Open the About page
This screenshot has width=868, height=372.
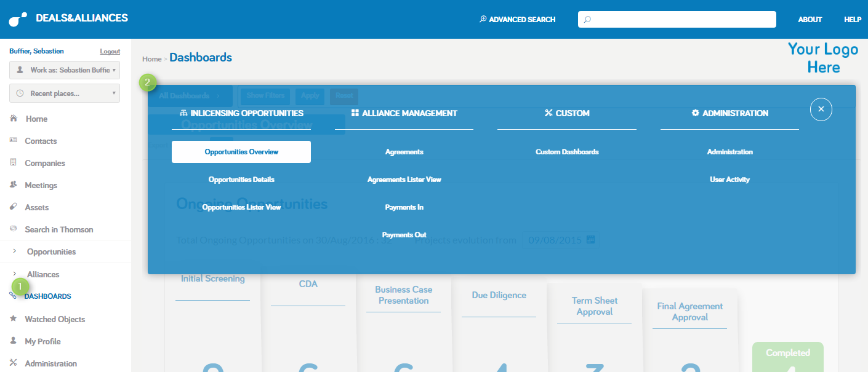pyautogui.click(x=810, y=20)
